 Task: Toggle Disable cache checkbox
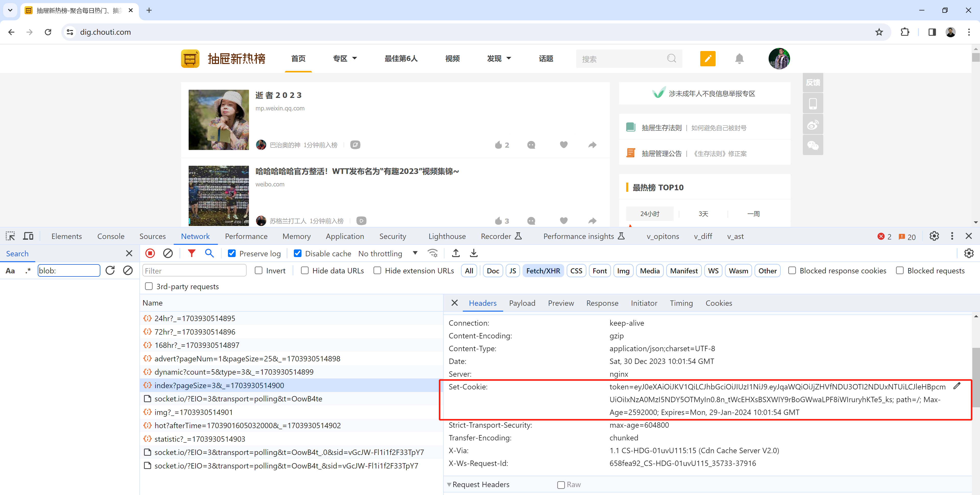pyautogui.click(x=298, y=253)
